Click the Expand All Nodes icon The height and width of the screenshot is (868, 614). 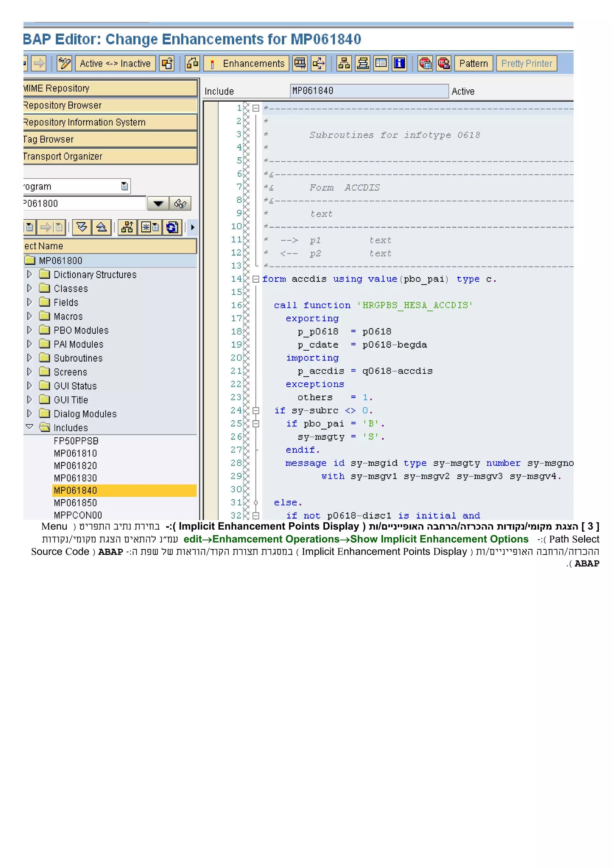point(82,227)
